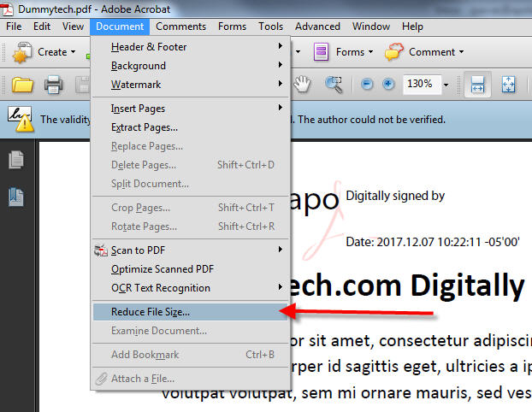Click the signature warning icon

point(21,119)
